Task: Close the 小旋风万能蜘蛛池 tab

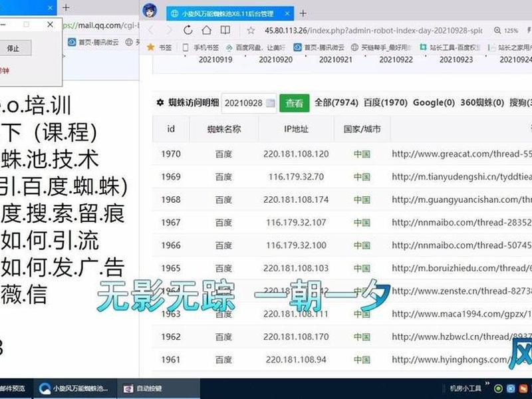Action: [x=287, y=13]
